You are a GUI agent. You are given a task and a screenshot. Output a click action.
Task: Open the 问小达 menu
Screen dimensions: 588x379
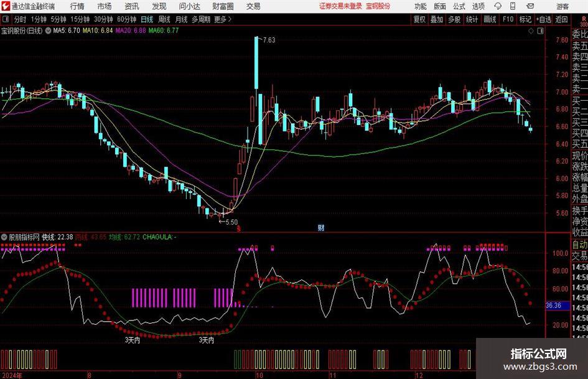[189, 6]
